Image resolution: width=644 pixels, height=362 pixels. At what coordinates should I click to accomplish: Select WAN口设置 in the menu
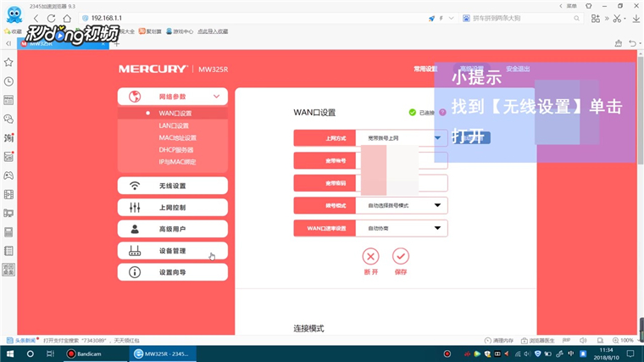coord(175,114)
